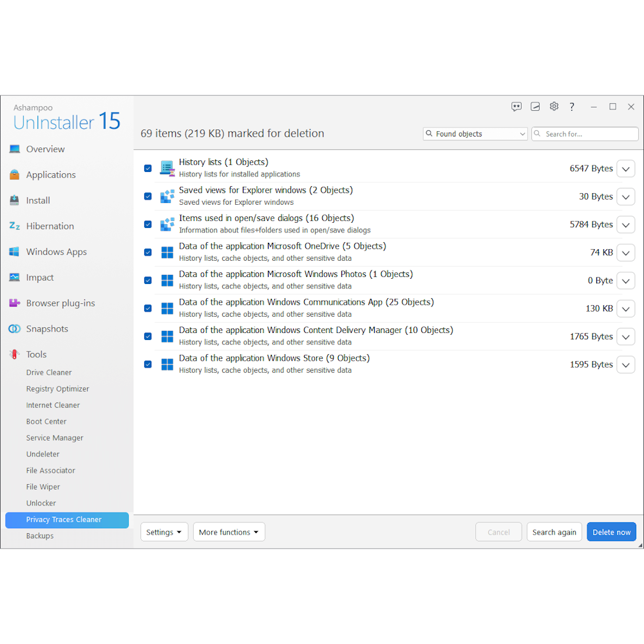The image size is (644, 644).
Task: Open Registry Optimizer from Tools
Action: (x=57, y=388)
